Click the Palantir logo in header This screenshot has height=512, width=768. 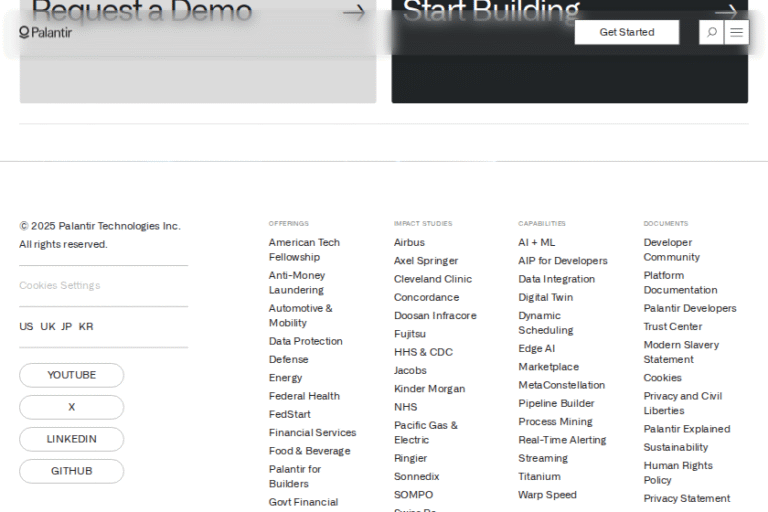(x=46, y=32)
